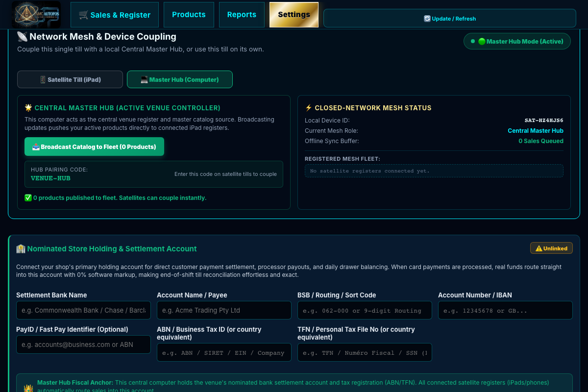Click the 'Offline Sync Buffer:' label
The width and height of the screenshot is (588, 392).
332,141
